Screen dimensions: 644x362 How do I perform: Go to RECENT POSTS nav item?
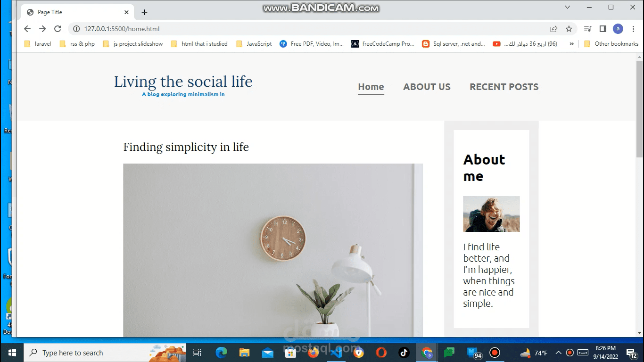[x=504, y=87]
